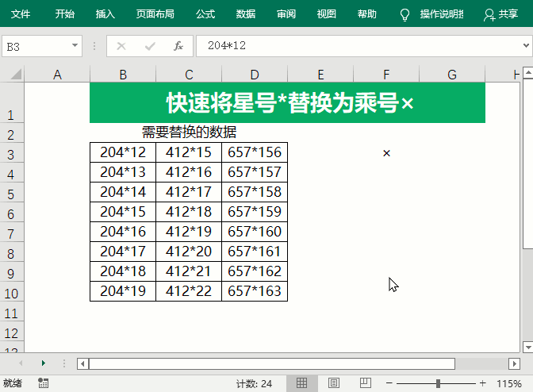
Task: Select cell containing 204*19
Action: [123, 291]
